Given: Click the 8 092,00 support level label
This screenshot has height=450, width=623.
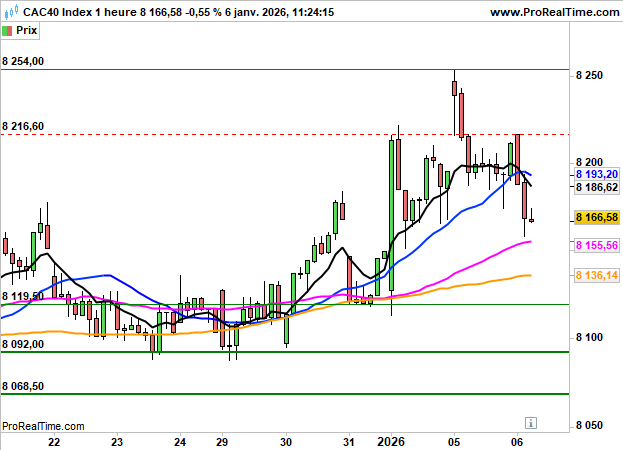Looking at the screenshot, I should (x=23, y=344).
